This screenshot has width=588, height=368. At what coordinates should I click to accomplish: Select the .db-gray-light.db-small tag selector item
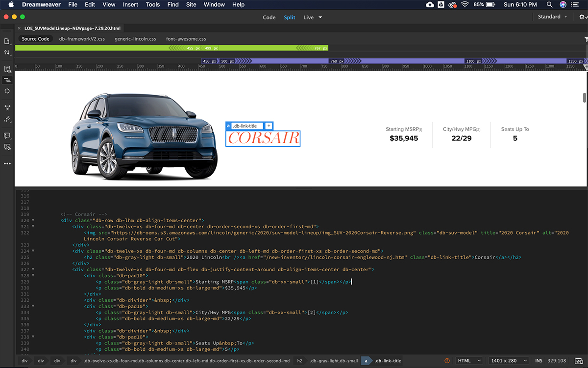(334, 361)
